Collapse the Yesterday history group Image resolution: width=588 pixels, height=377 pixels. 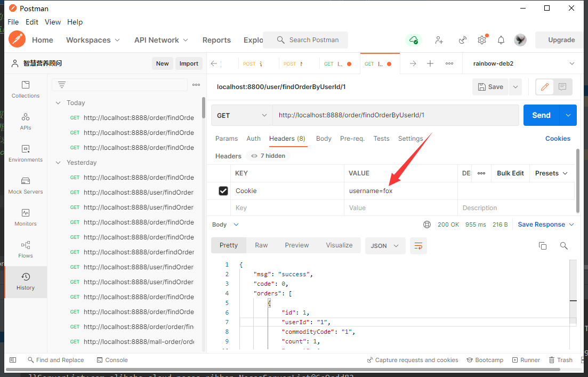58,163
